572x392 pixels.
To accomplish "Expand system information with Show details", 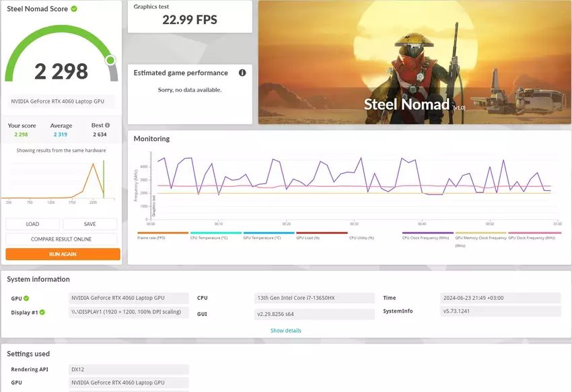I will [x=286, y=331].
